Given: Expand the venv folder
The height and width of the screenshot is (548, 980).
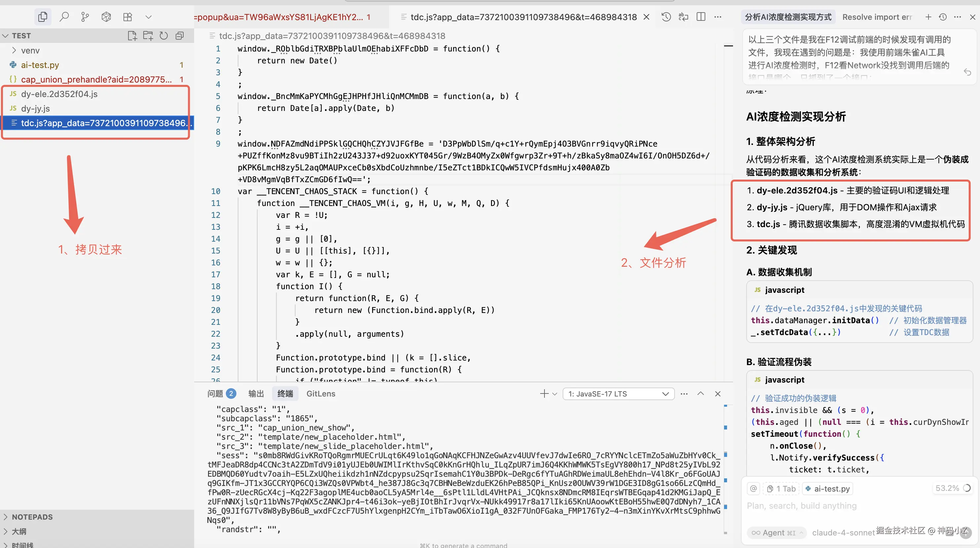Looking at the screenshot, I should pos(30,51).
